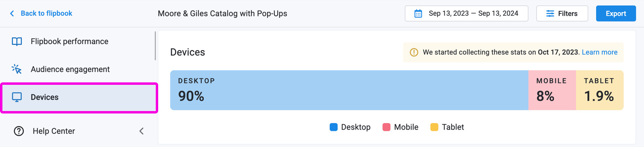644x147 pixels.
Task: Open the Sep 13, 2023 date range picker
Action: [466, 14]
